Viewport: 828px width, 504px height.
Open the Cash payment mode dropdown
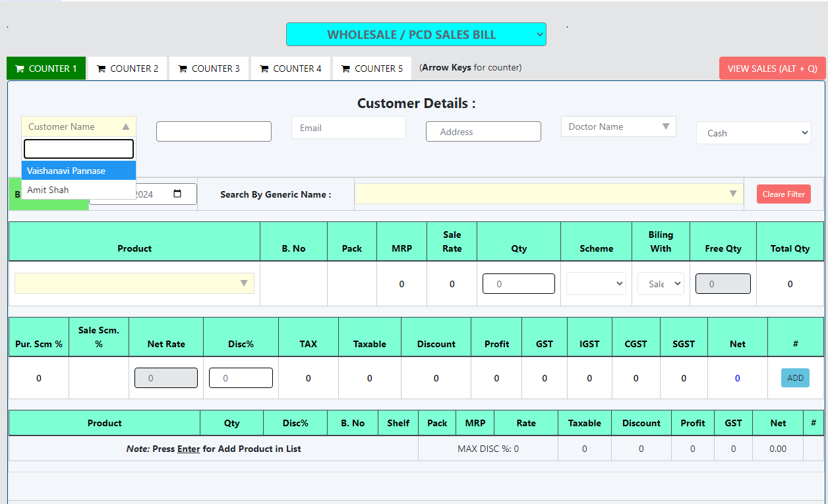tap(754, 133)
